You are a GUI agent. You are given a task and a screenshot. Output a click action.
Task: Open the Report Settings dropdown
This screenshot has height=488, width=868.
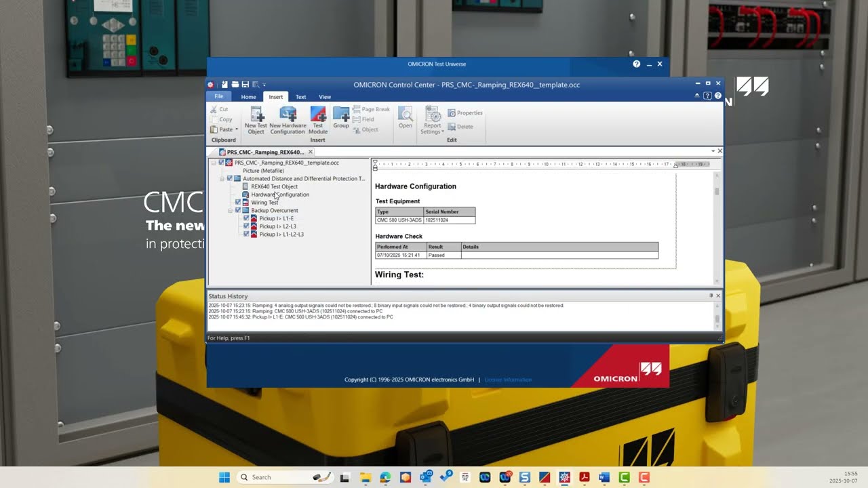tap(432, 121)
